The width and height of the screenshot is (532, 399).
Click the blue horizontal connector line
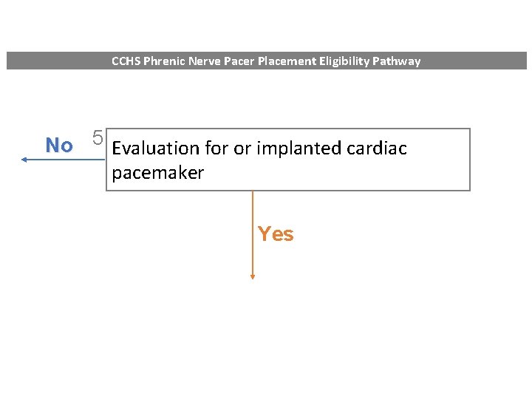tap(66, 159)
